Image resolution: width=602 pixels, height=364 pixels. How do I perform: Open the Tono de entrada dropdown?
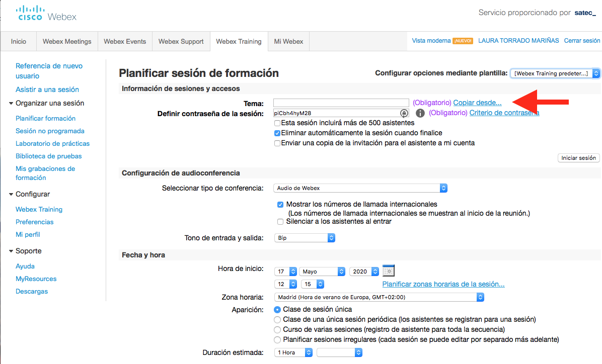pos(305,238)
